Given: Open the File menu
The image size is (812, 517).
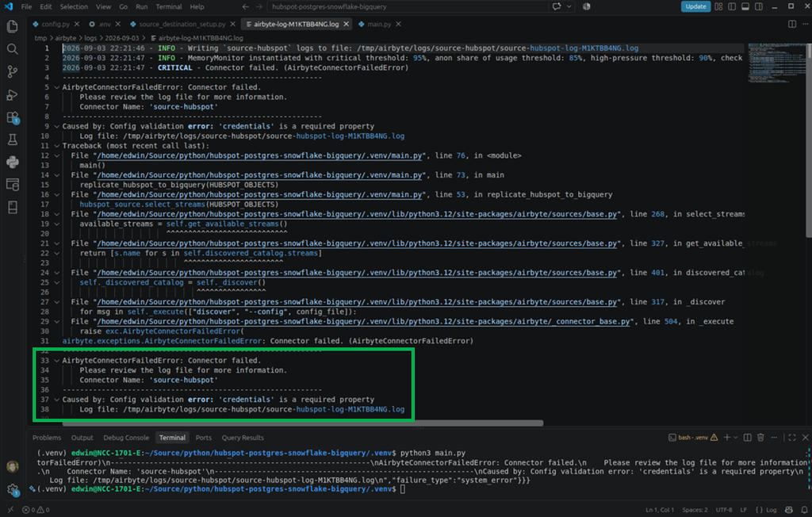Looking at the screenshot, I should pyautogui.click(x=26, y=6).
